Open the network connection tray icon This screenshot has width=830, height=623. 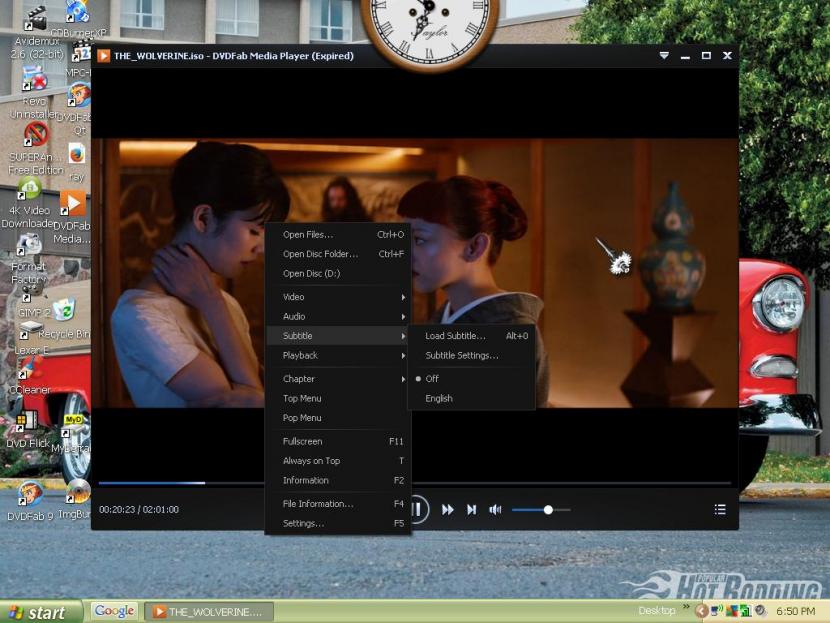[x=717, y=610]
